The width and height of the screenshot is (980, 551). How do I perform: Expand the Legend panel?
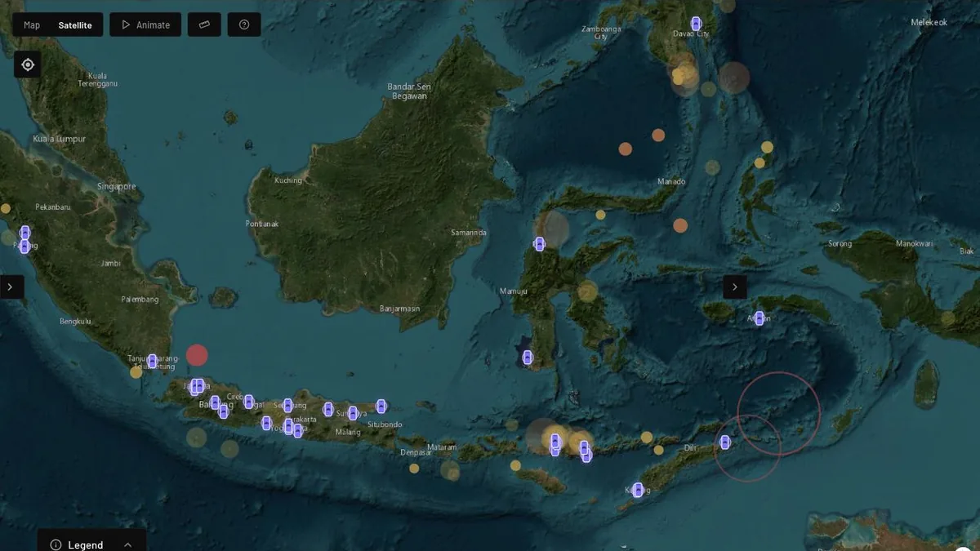tap(91, 544)
